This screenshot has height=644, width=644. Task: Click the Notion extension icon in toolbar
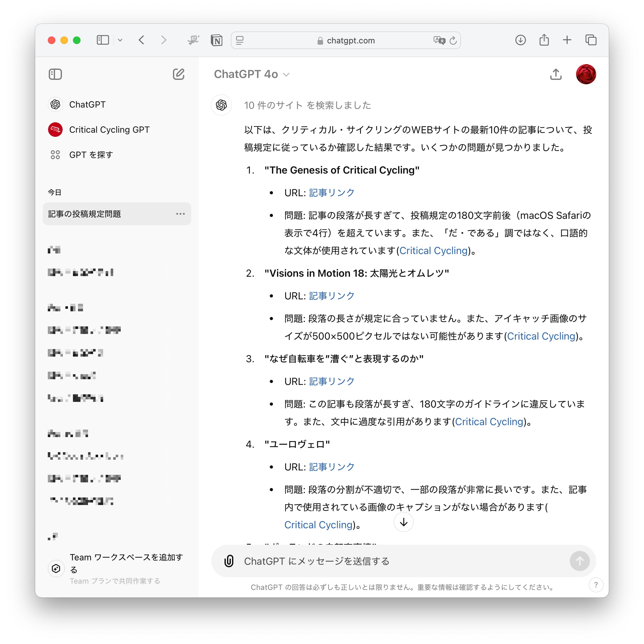click(x=217, y=40)
